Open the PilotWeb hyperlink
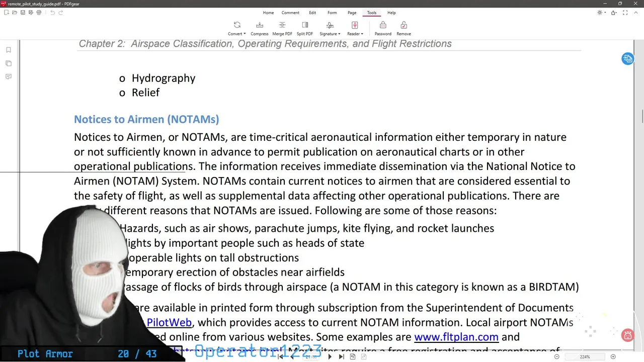The height and width of the screenshot is (362, 644). [169, 322]
